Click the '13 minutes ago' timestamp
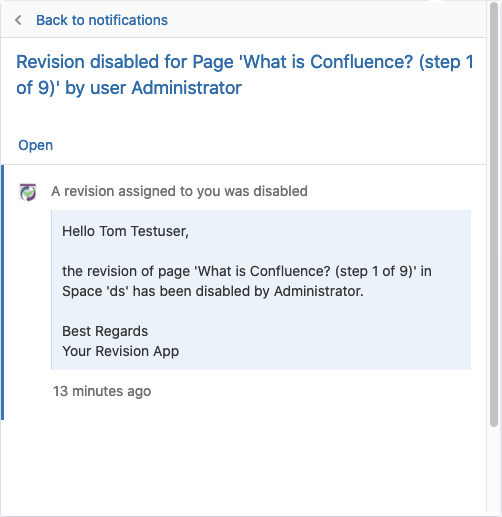 [102, 391]
